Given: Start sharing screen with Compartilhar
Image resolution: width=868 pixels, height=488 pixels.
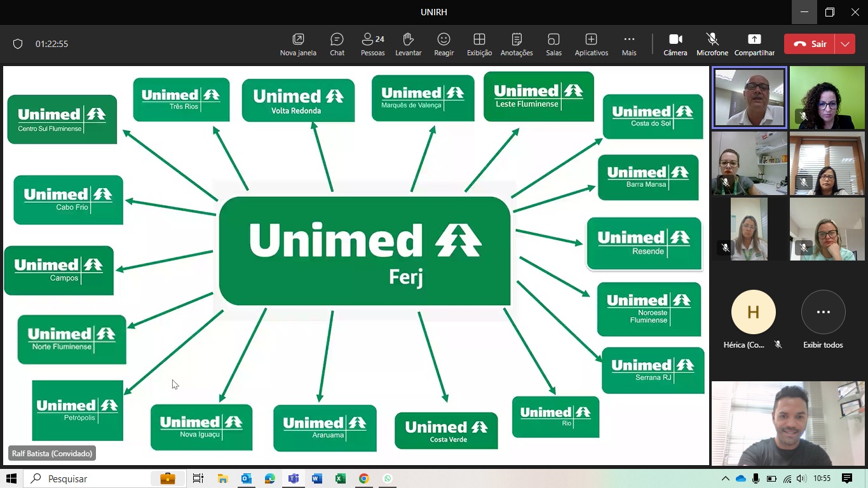Looking at the screenshot, I should click(754, 44).
